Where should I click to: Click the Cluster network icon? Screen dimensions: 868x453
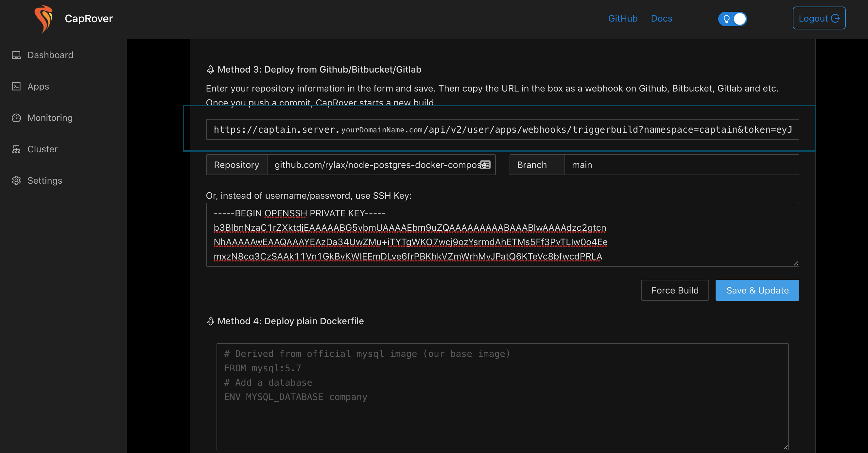(x=16, y=149)
